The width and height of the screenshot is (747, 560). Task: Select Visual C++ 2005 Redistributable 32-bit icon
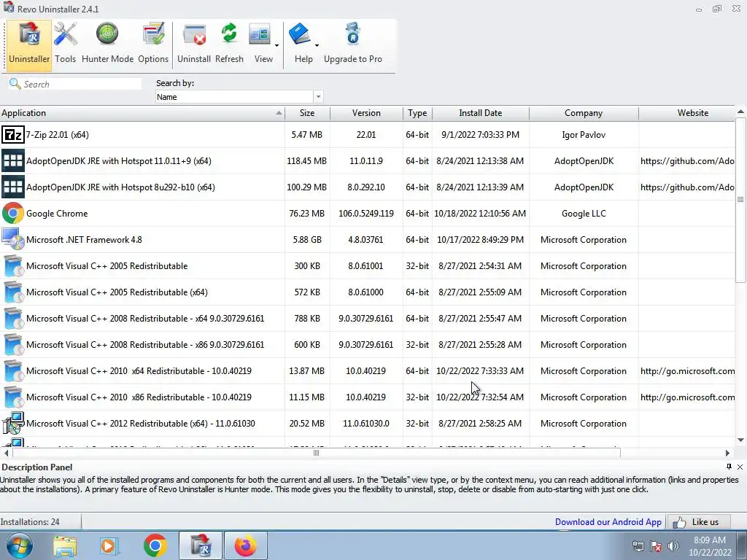pos(13,265)
